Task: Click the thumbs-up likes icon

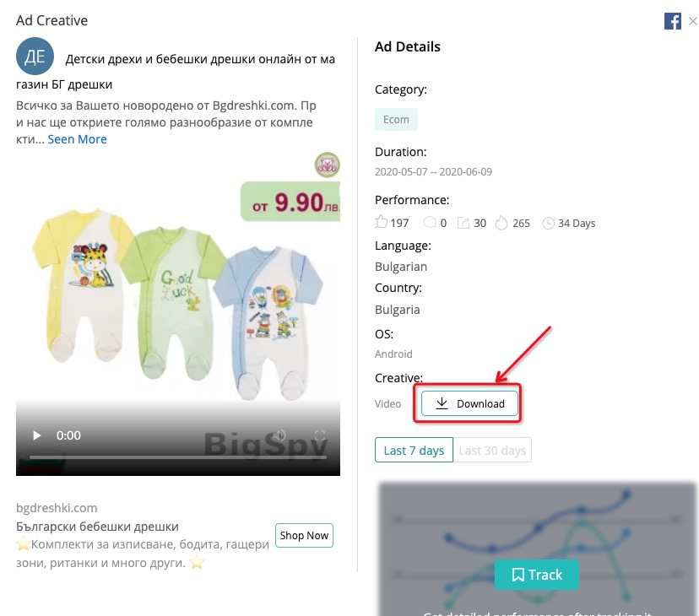Action: point(381,222)
